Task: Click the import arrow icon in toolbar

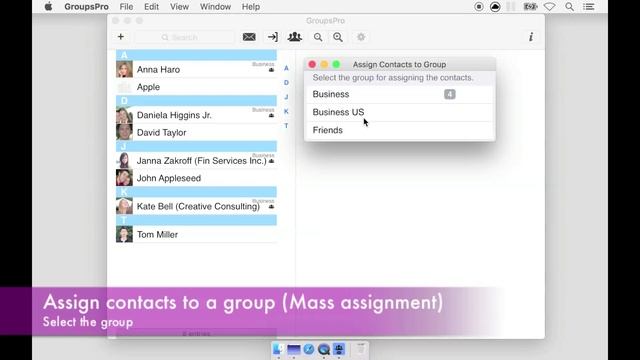Action: tap(273, 37)
